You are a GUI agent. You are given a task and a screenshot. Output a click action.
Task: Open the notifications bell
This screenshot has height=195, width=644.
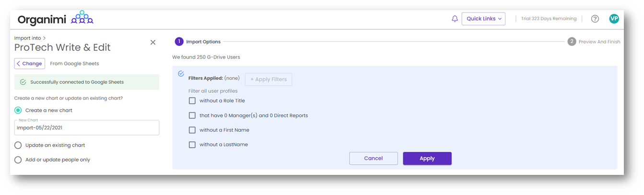click(455, 19)
